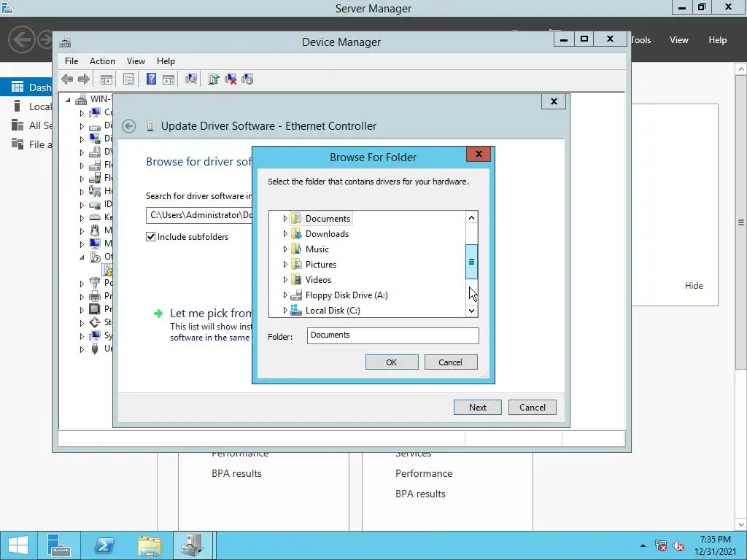Select the Local Disk (C:) drive icon

[296, 310]
